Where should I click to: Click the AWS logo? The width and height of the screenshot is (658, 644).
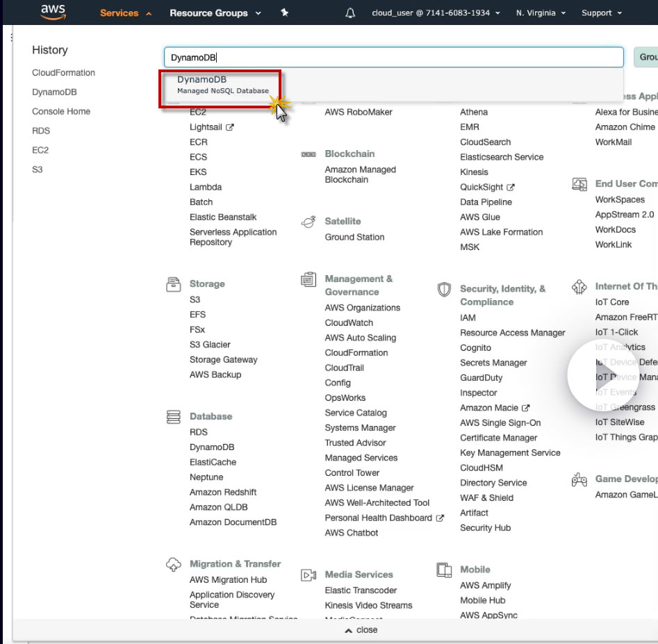pyautogui.click(x=54, y=13)
